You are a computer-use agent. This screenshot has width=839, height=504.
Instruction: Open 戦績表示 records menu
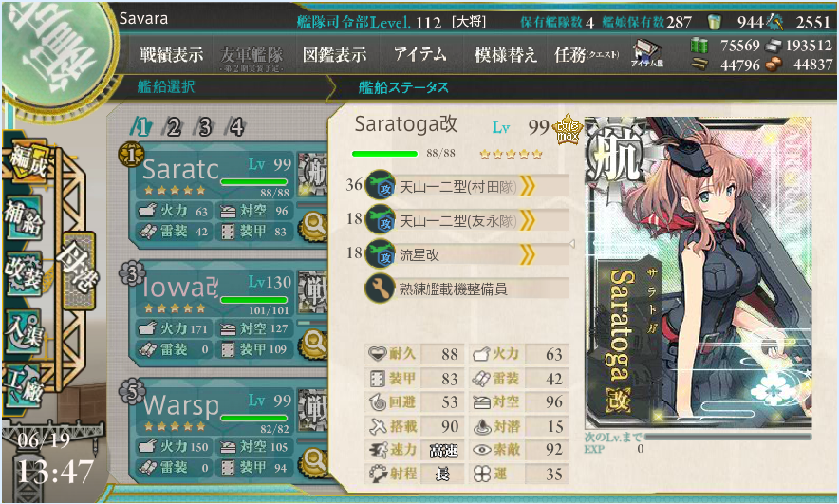[x=171, y=54]
